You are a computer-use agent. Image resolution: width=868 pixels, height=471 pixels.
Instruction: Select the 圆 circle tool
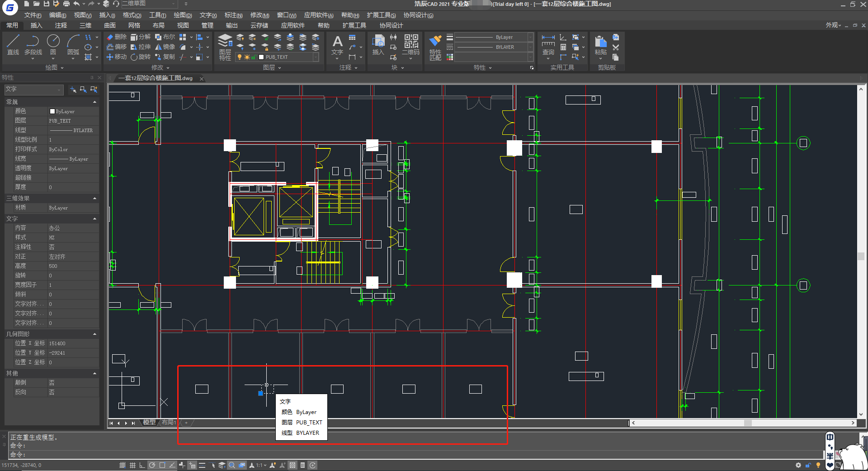coord(53,45)
